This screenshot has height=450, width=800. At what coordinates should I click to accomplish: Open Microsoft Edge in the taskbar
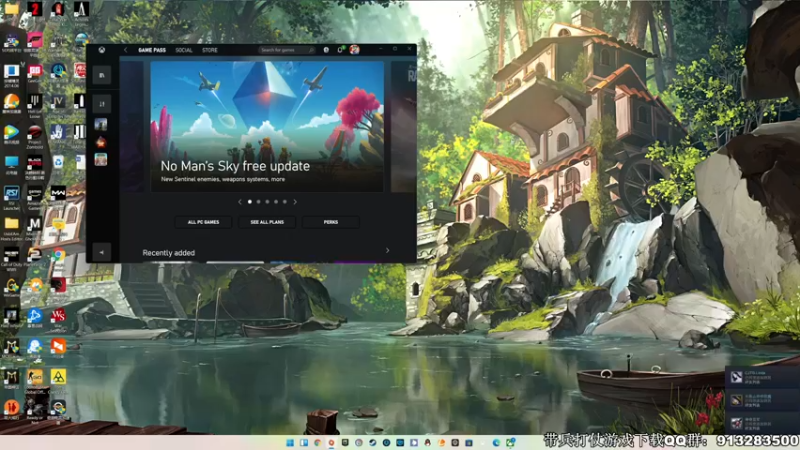coord(496,442)
